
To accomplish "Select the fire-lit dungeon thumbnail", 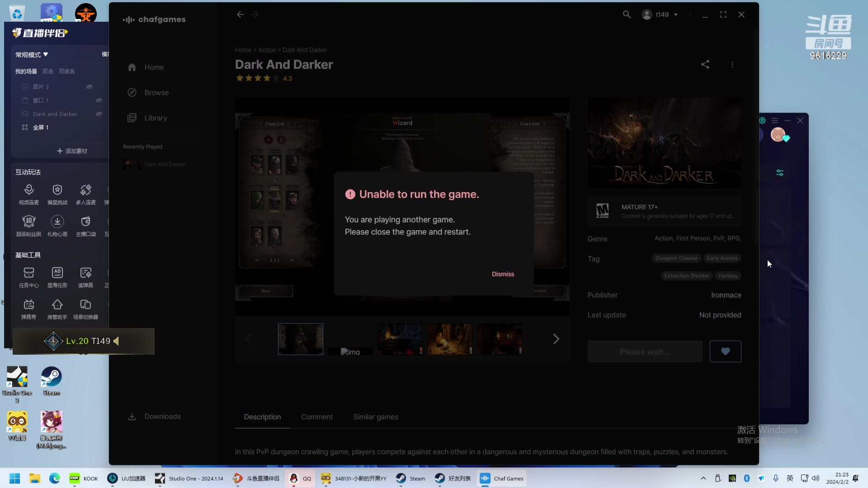I will (450, 339).
